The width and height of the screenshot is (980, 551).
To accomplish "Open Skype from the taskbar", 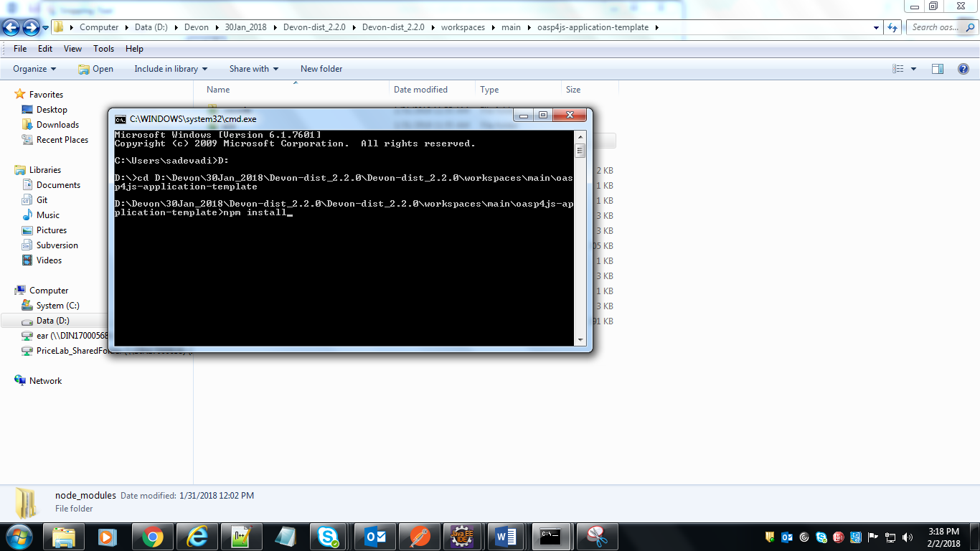I will 329,537.
